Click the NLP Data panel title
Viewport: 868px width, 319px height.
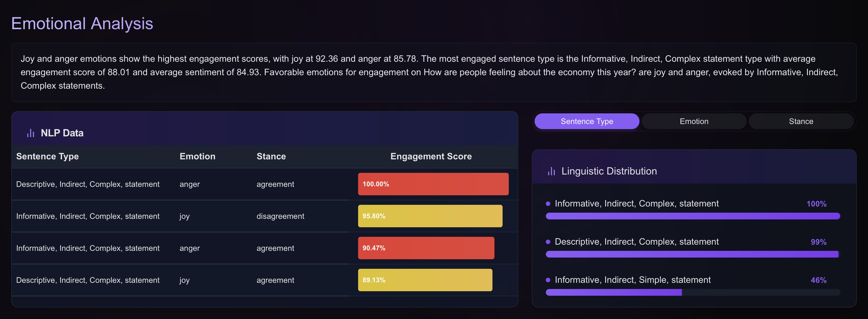pos(62,133)
